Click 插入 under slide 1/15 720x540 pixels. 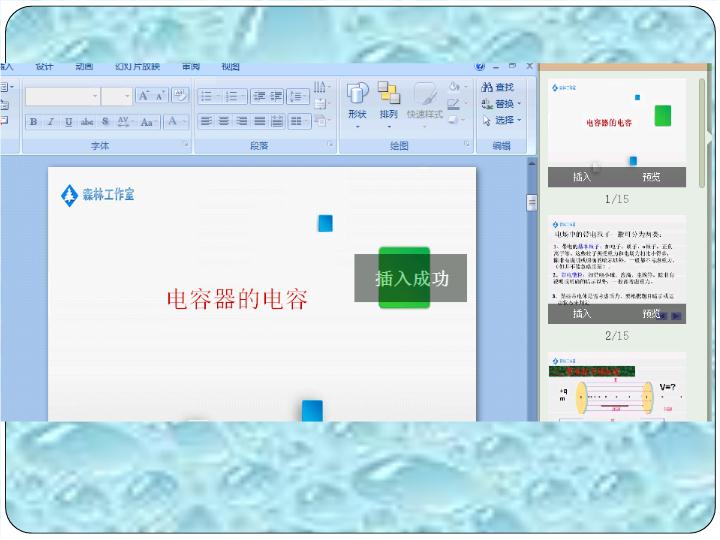[582, 177]
